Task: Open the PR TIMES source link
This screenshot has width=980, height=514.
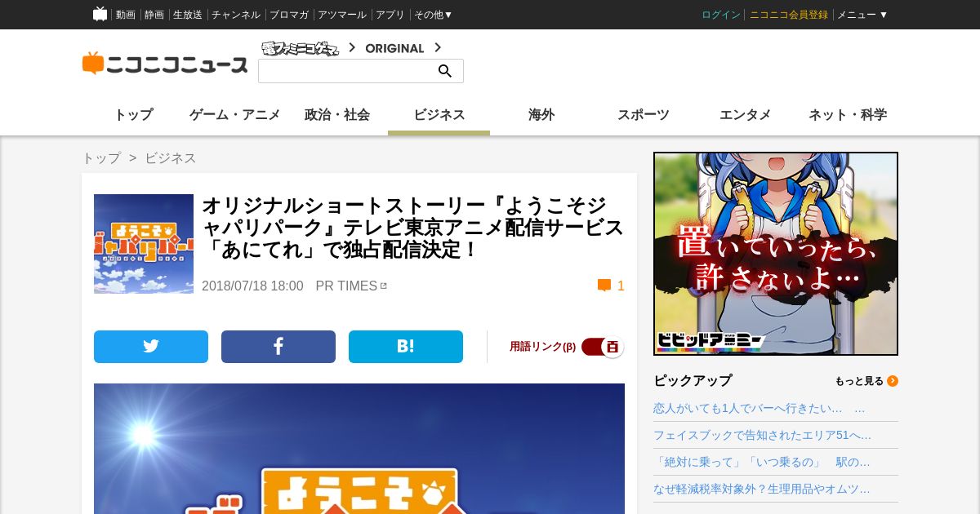Action: tap(351, 286)
